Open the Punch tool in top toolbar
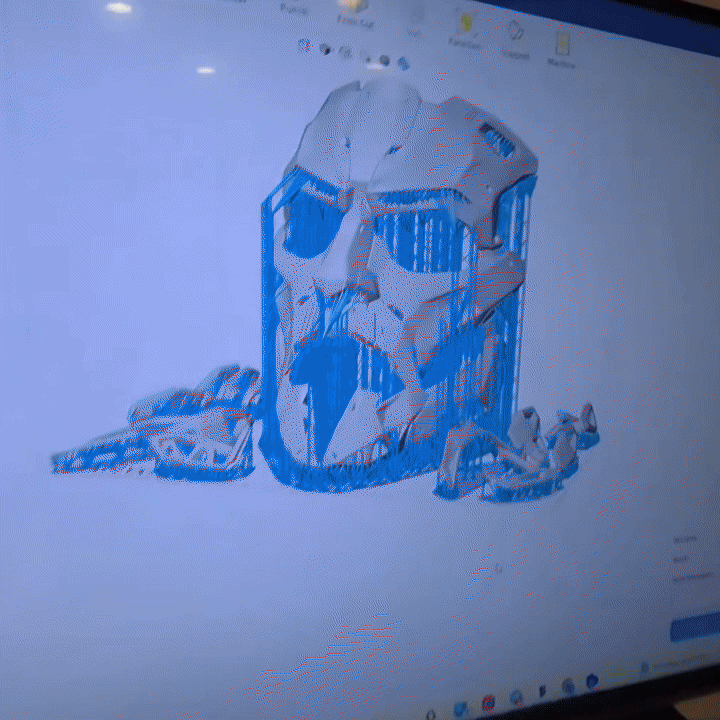 coord(294,7)
